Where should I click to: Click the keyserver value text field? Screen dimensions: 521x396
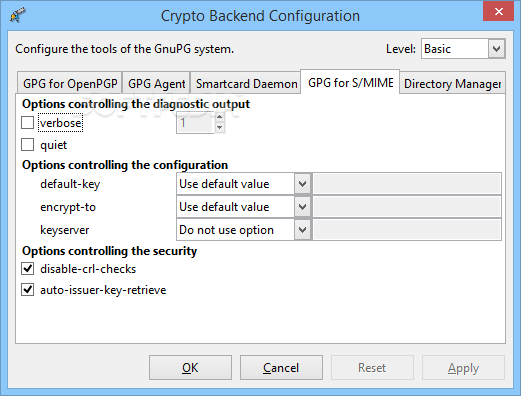(x=407, y=230)
